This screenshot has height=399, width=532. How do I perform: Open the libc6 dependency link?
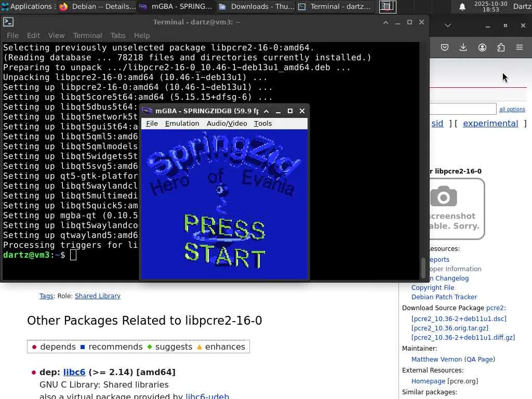(x=74, y=372)
